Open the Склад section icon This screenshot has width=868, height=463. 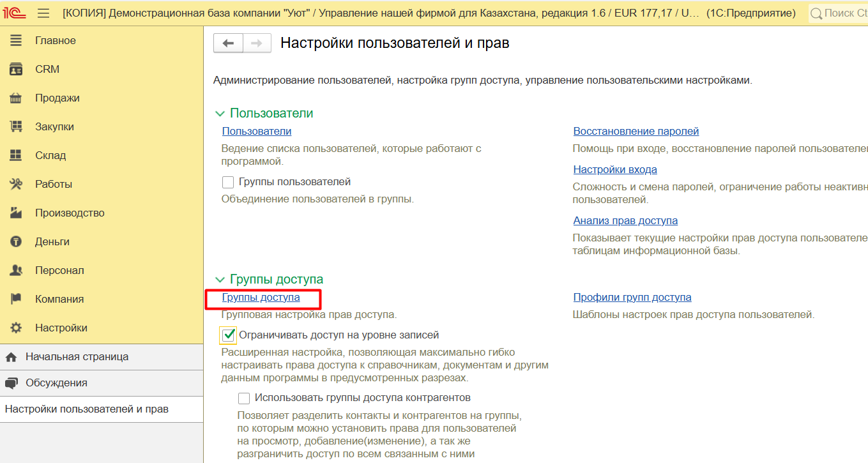click(16, 155)
